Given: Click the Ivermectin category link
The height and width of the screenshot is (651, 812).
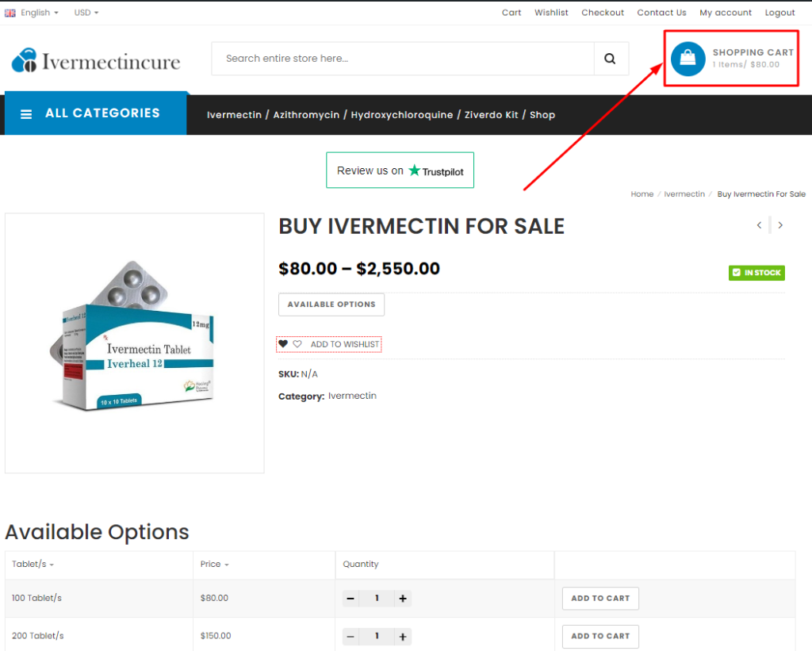Looking at the screenshot, I should 352,396.
